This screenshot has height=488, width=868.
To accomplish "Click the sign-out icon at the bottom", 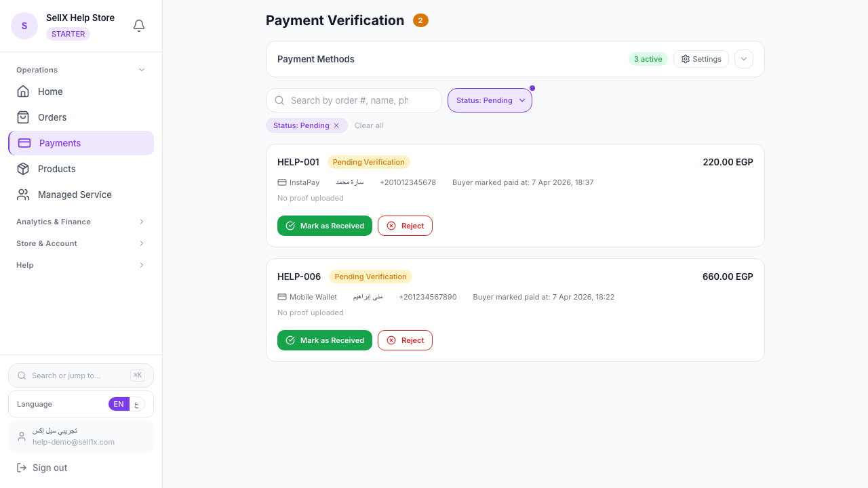I will (22, 468).
